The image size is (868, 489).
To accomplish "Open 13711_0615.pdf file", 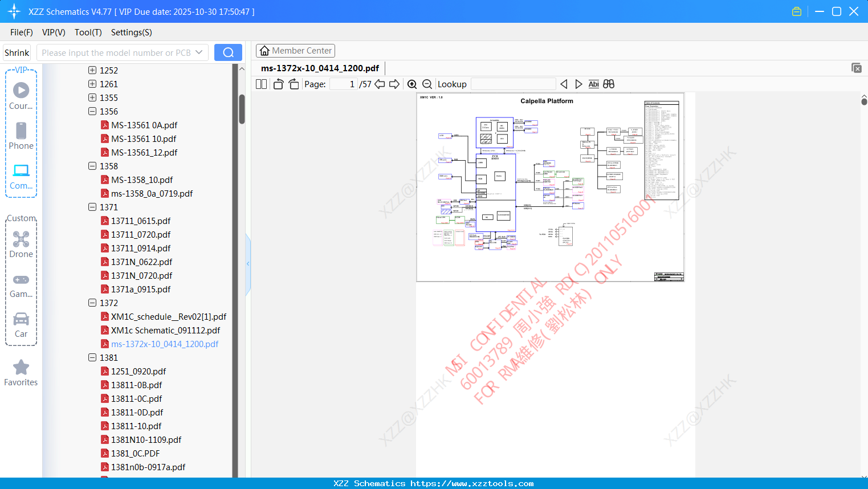I will [x=141, y=221].
